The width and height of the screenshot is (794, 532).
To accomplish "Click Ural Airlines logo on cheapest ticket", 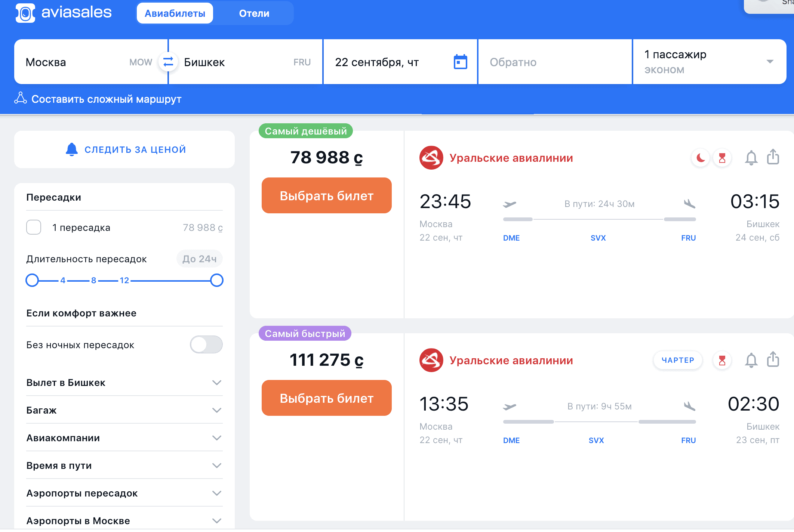I will 431,158.
